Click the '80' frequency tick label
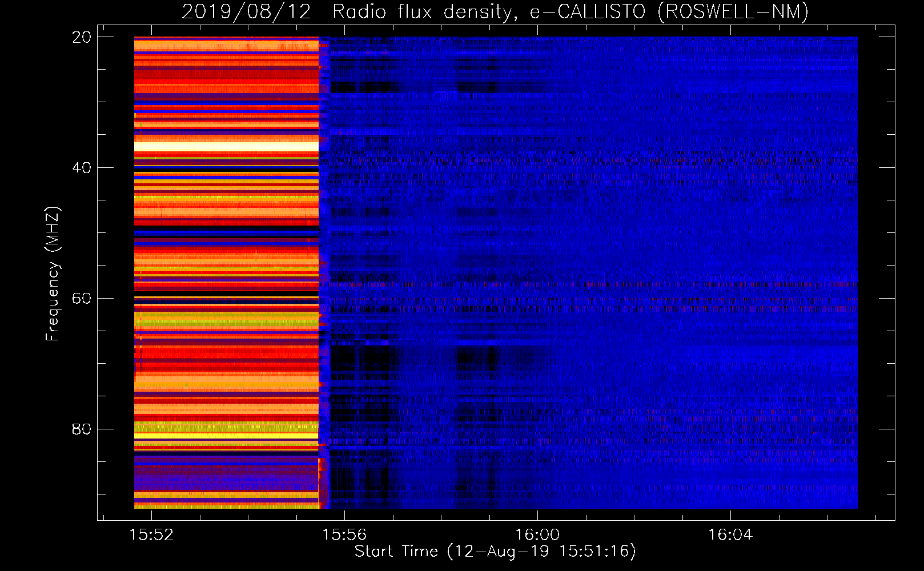Viewport: 924px width, 571px height. tap(82, 429)
